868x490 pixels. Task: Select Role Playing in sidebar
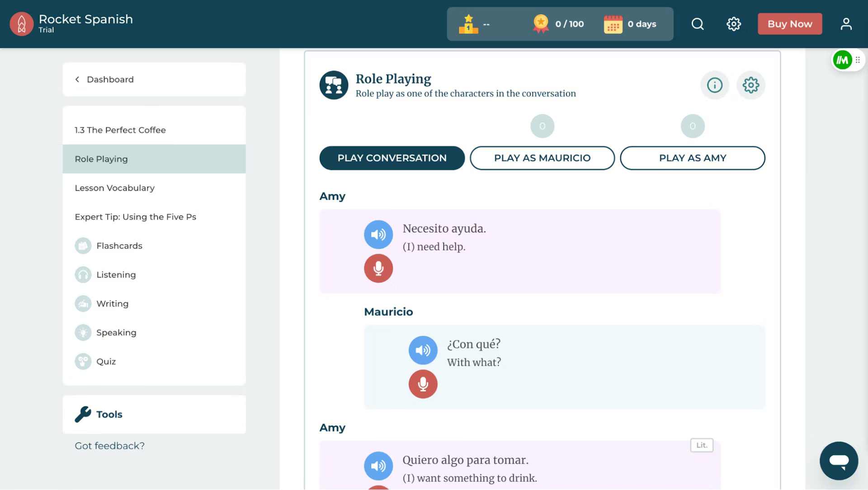(154, 159)
